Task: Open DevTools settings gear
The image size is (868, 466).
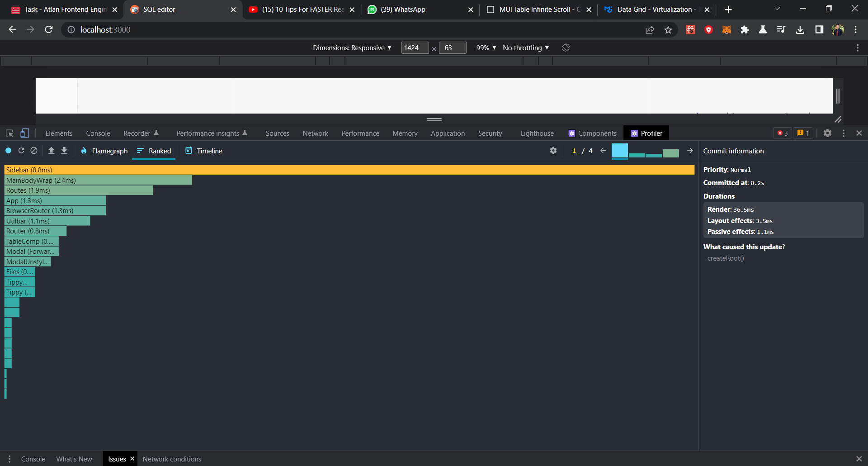Action: click(x=827, y=133)
